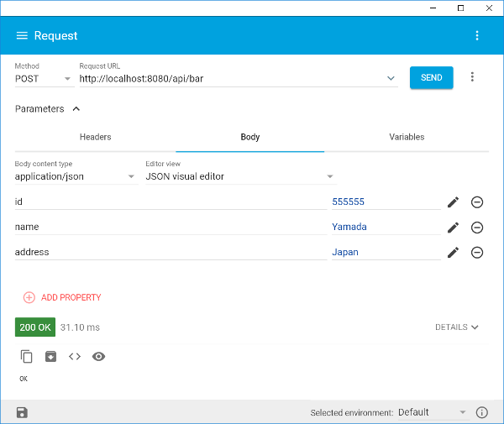Click the Request title in the app bar
This screenshot has height=424, width=504.
[56, 35]
